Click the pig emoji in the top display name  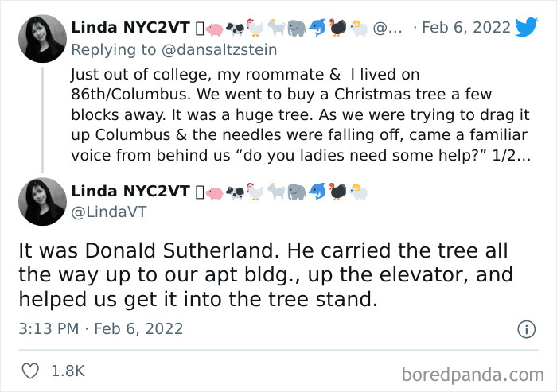214,29
